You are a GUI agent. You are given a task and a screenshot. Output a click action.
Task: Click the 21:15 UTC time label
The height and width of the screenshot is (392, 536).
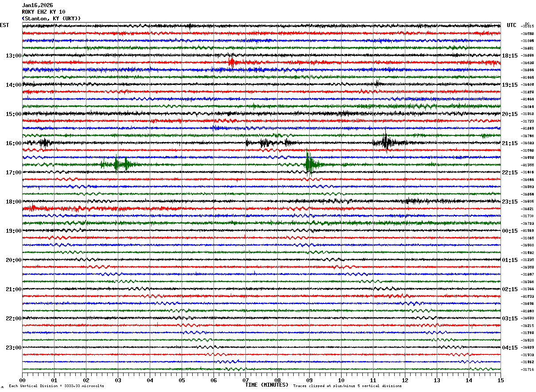pyautogui.click(x=510, y=143)
